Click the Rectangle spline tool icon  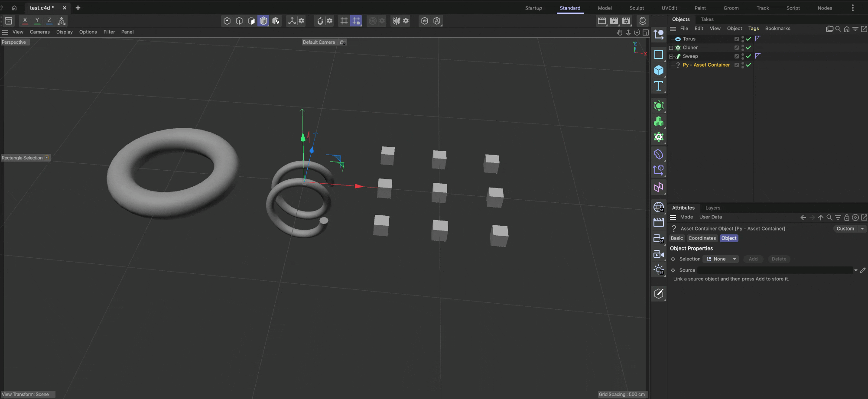[x=659, y=55]
